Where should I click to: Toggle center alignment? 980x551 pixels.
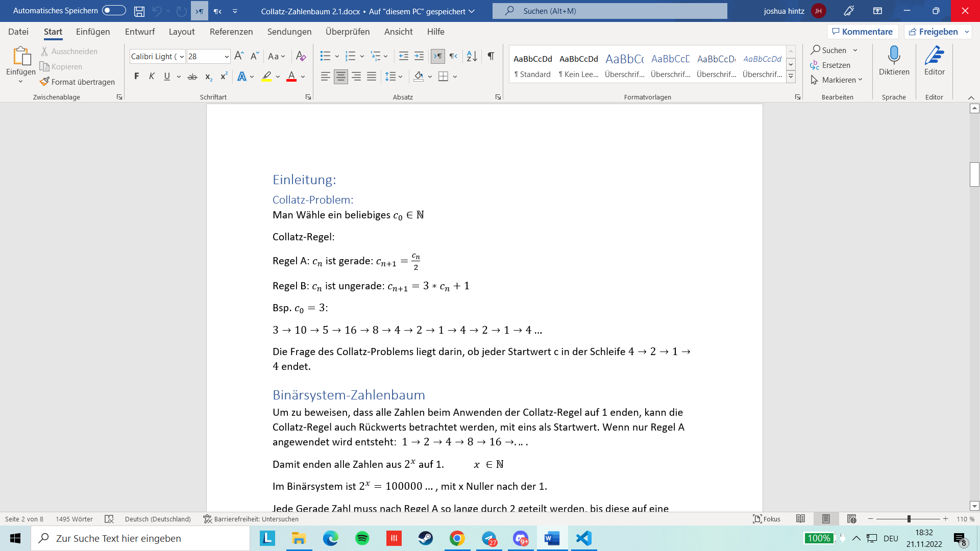pos(340,77)
